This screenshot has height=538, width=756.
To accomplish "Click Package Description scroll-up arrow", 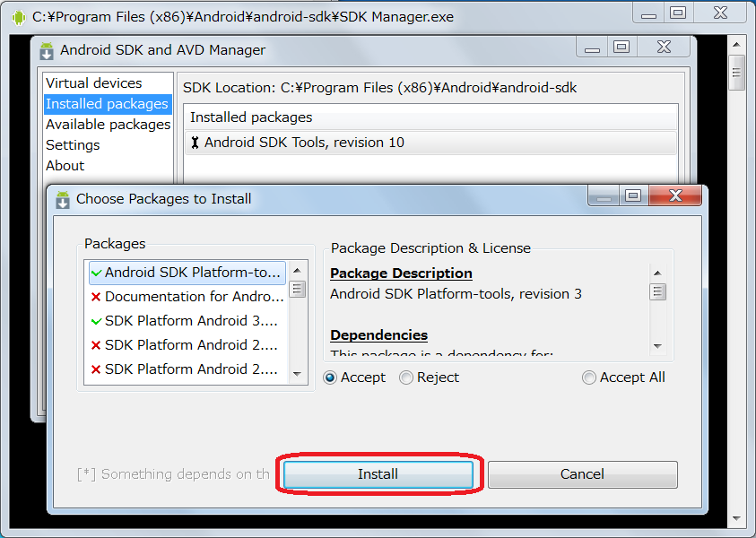I will pos(657,273).
